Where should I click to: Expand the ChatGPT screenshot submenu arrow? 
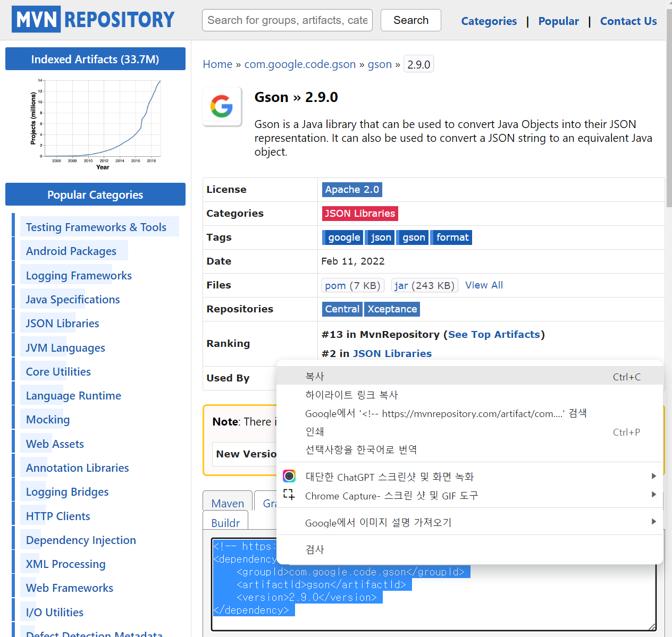654,476
